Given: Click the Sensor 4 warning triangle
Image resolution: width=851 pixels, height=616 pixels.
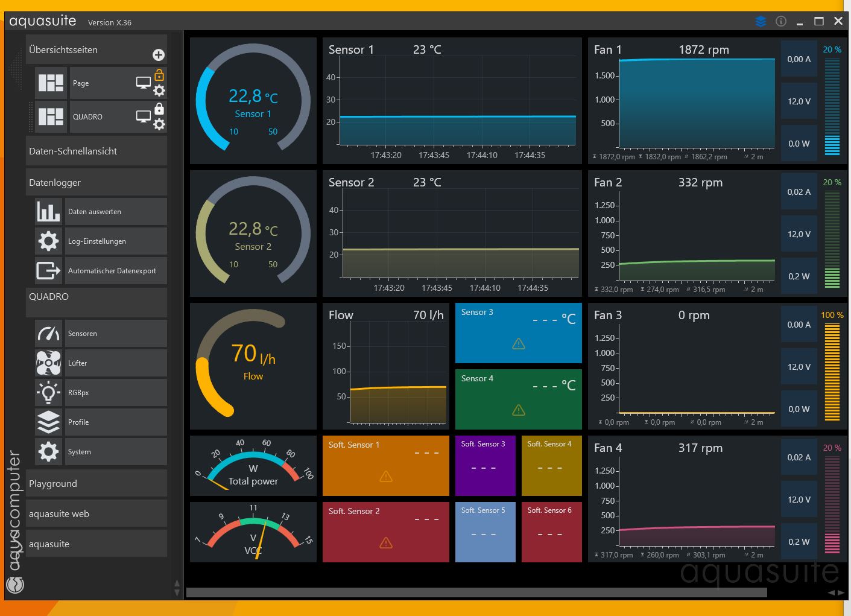Looking at the screenshot, I should (x=519, y=410).
